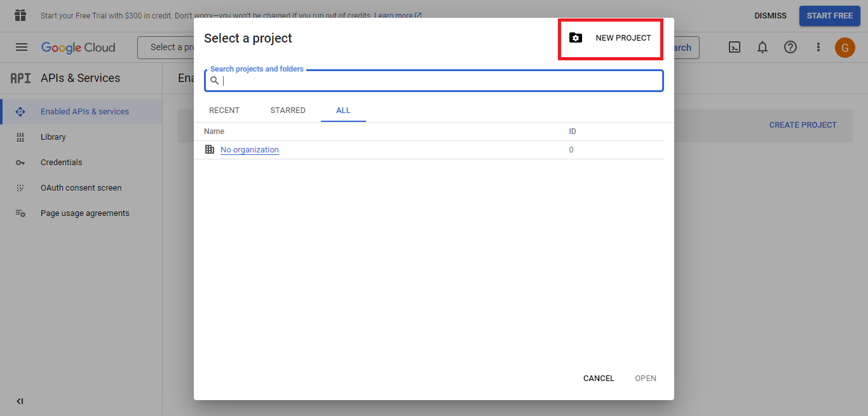868x416 pixels.
Task: Open the three-dot settings menu
Action: point(818,47)
